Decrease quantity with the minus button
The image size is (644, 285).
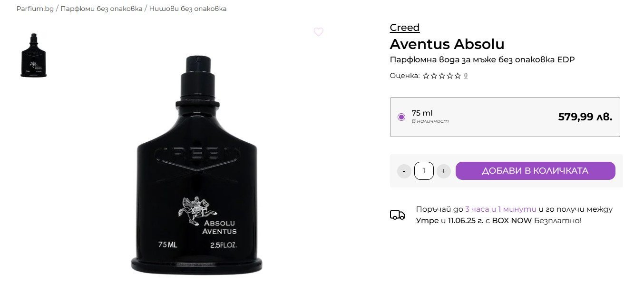pos(404,171)
